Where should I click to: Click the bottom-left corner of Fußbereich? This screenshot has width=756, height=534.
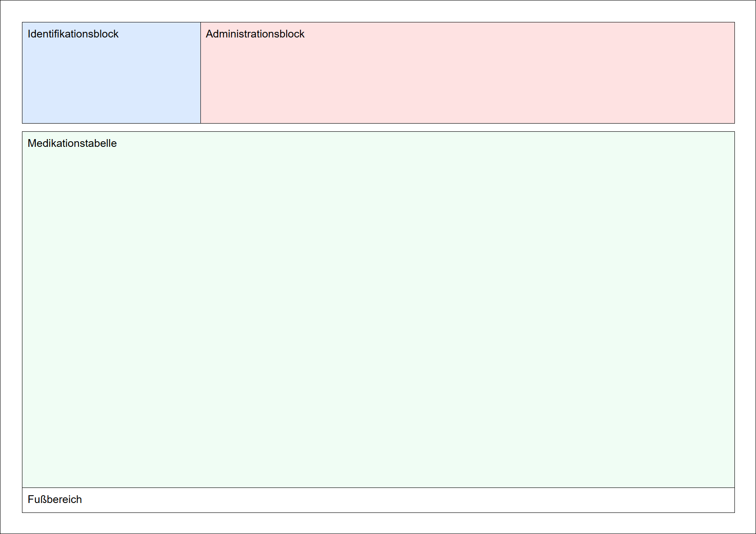point(22,512)
